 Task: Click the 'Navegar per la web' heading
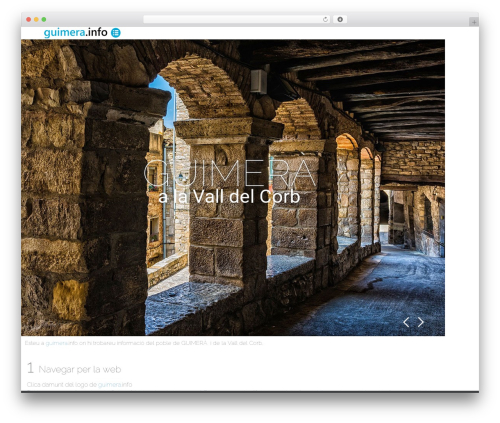[x=80, y=369]
